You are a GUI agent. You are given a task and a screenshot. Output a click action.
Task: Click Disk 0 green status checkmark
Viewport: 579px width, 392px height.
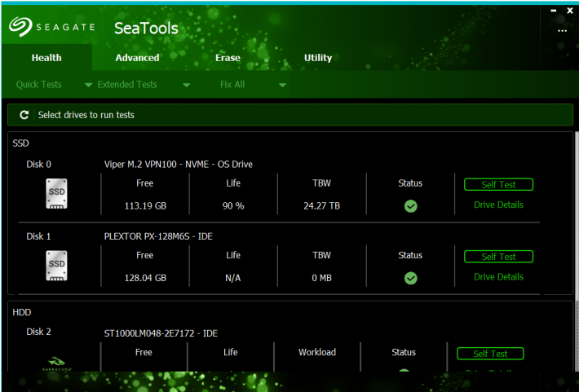point(411,206)
